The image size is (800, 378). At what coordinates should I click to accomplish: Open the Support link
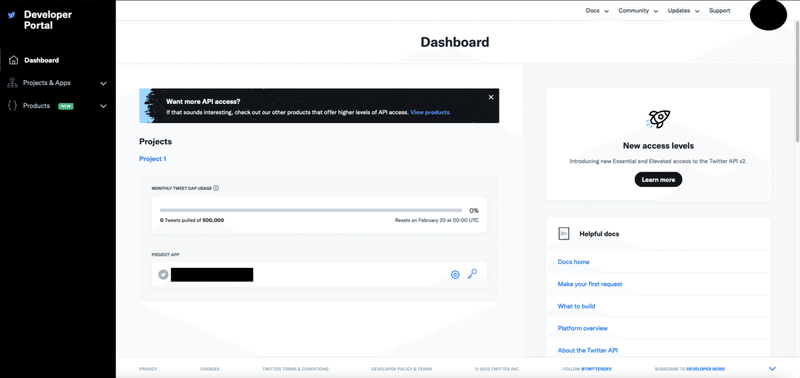click(719, 11)
